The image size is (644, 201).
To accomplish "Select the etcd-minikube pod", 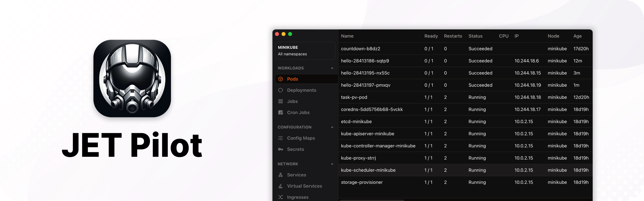I will [x=465, y=121].
